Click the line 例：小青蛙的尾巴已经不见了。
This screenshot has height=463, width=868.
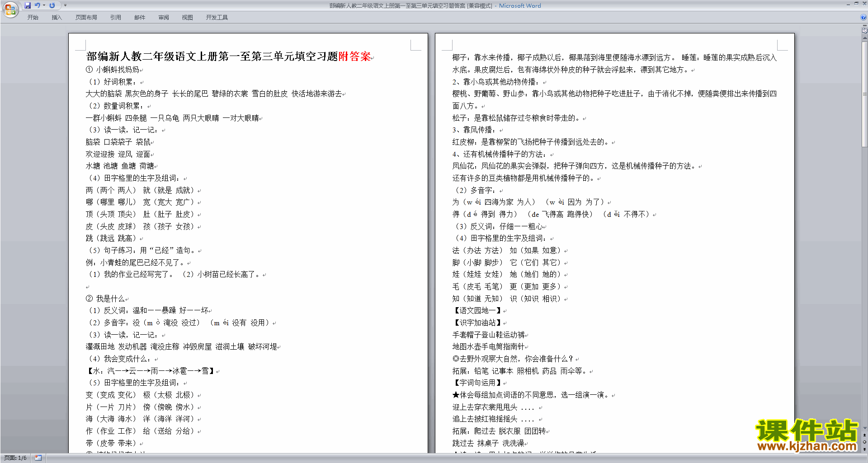point(136,262)
